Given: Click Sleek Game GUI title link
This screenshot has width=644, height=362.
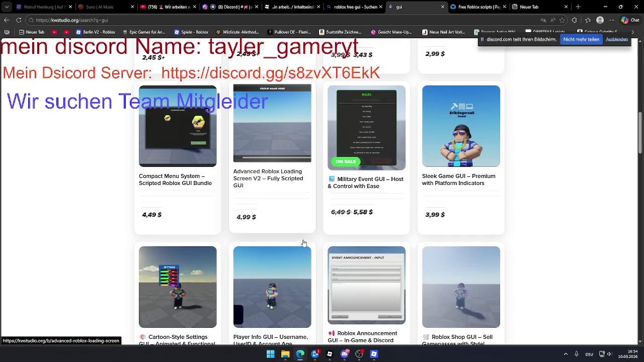Looking at the screenshot, I should click(x=459, y=179).
